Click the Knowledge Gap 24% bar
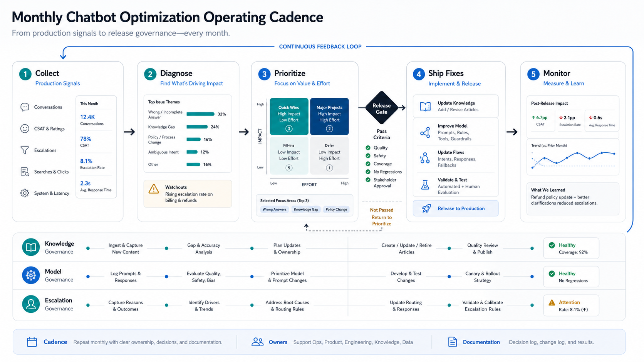 pyautogui.click(x=197, y=127)
